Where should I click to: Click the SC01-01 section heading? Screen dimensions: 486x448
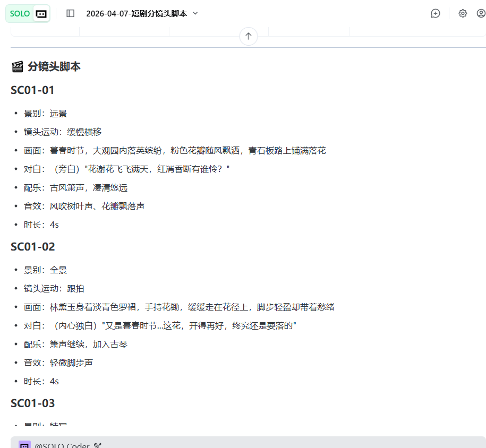(x=33, y=90)
